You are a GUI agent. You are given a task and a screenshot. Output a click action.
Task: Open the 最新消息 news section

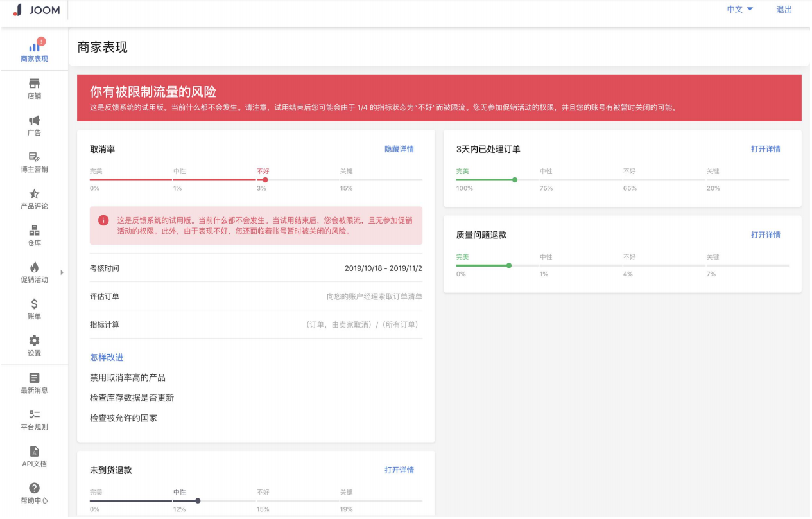pyautogui.click(x=33, y=382)
